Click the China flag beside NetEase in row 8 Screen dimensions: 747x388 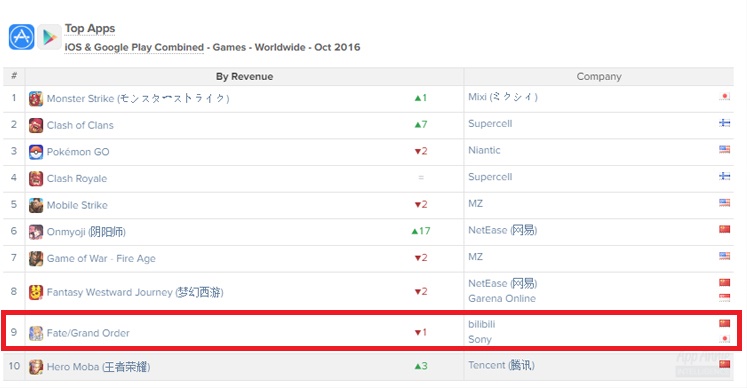point(724,283)
